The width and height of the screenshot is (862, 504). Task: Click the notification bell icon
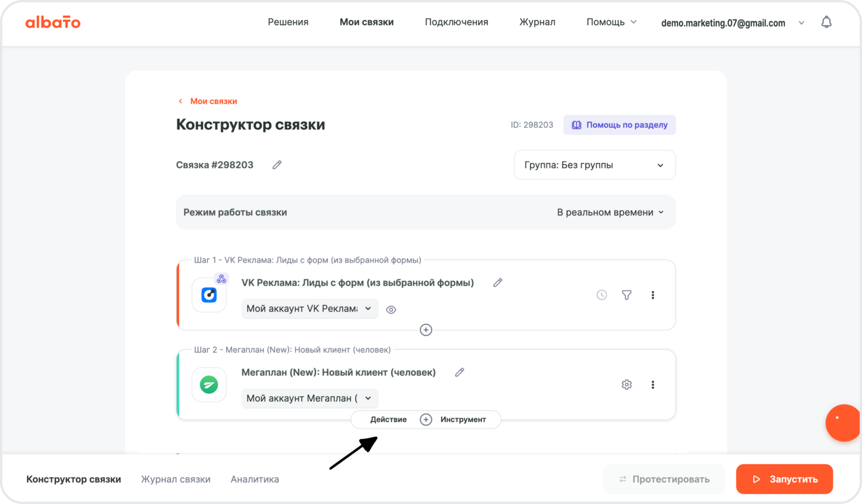pos(826,22)
